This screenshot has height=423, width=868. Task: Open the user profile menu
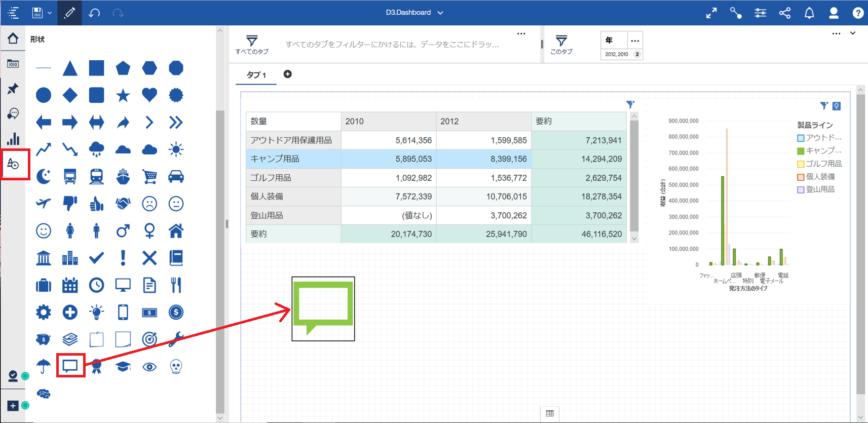pyautogui.click(x=834, y=13)
